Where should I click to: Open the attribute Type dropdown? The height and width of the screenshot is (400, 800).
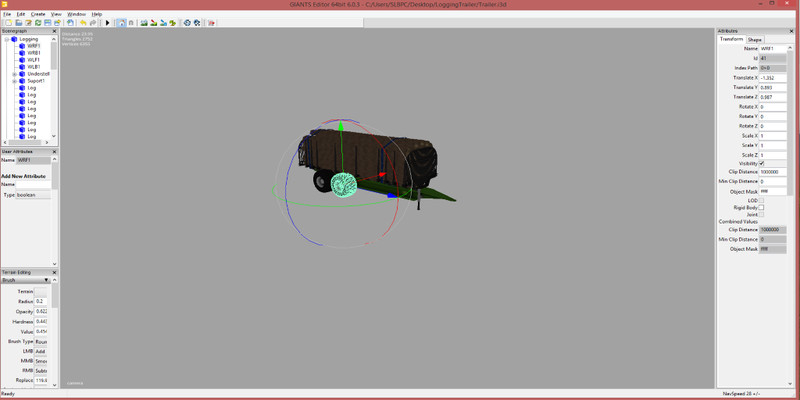tap(32, 195)
